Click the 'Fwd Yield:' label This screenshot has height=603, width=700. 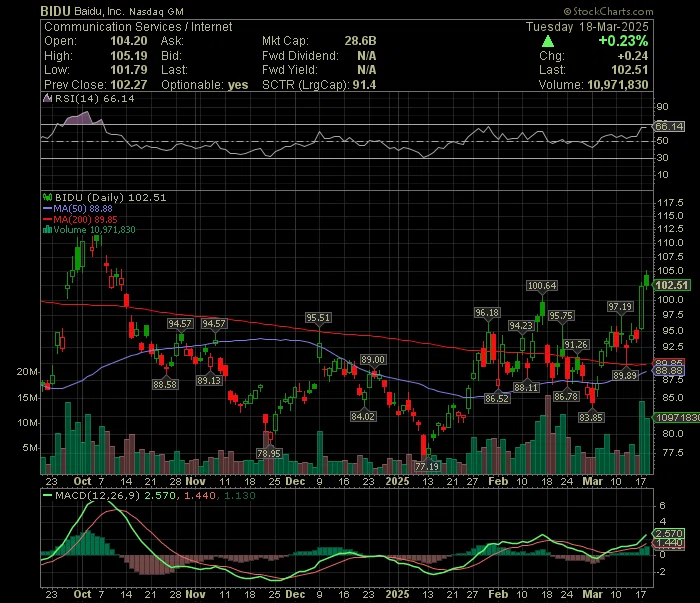(290, 70)
